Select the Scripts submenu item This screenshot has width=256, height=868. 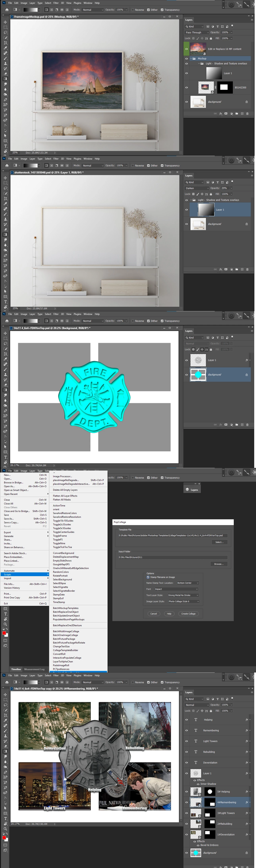click(x=25, y=575)
